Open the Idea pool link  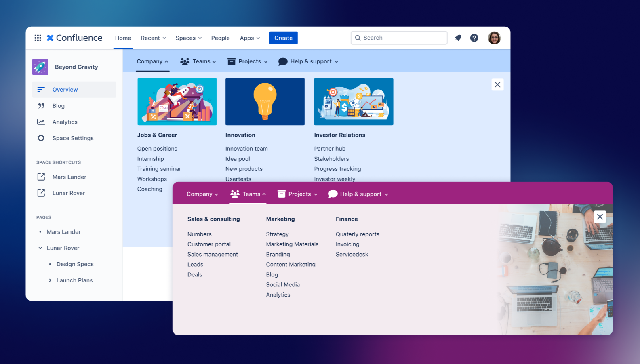238,159
